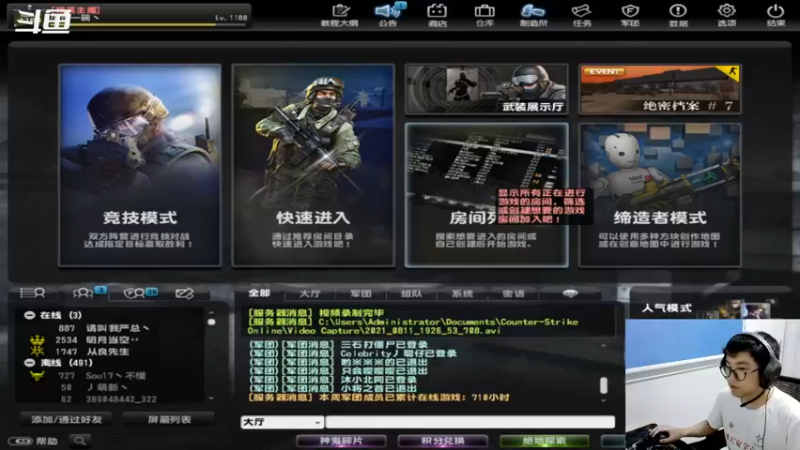This screenshot has height=450, width=800.
Task: Click the friends list scroll-up arrow
Action: (211, 312)
